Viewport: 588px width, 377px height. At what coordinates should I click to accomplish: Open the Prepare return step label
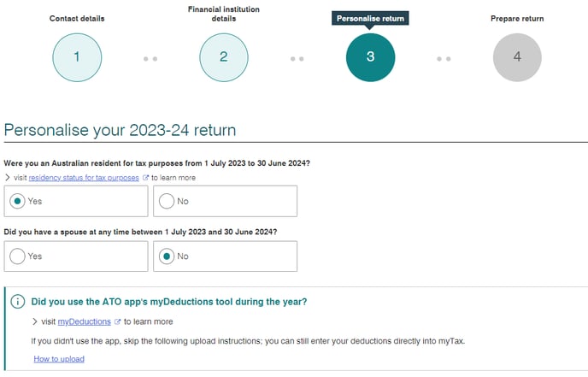[517, 19]
